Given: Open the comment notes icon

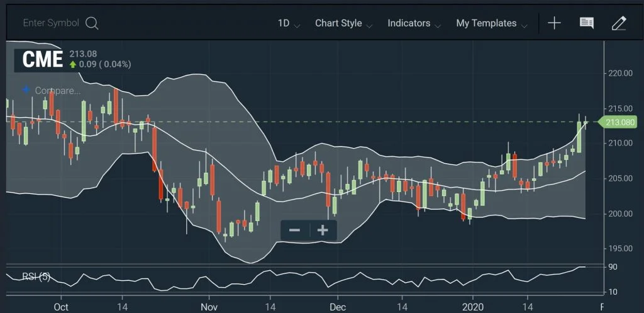Looking at the screenshot, I should 586,23.
